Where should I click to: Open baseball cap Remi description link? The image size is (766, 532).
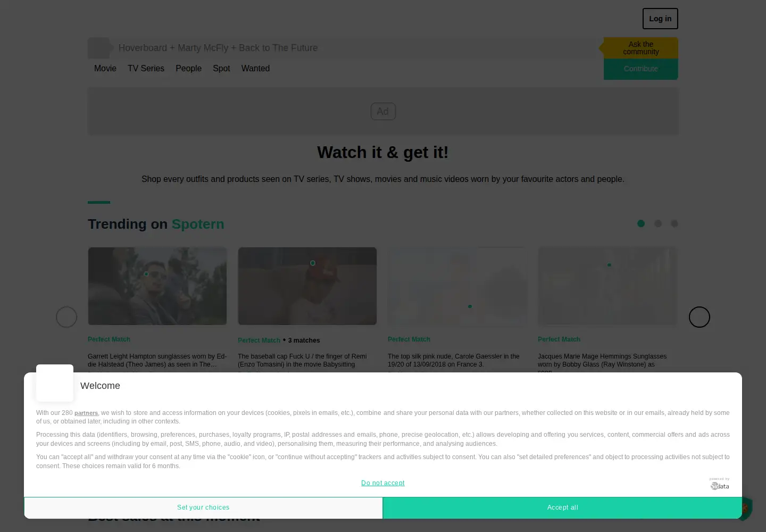pyautogui.click(x=302, y=360)
